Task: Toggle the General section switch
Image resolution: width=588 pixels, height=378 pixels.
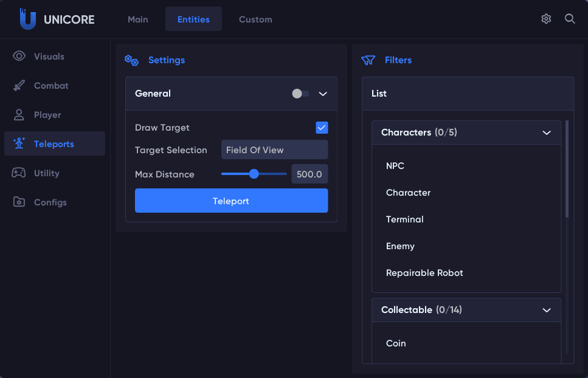Action: tap(300, 94)
